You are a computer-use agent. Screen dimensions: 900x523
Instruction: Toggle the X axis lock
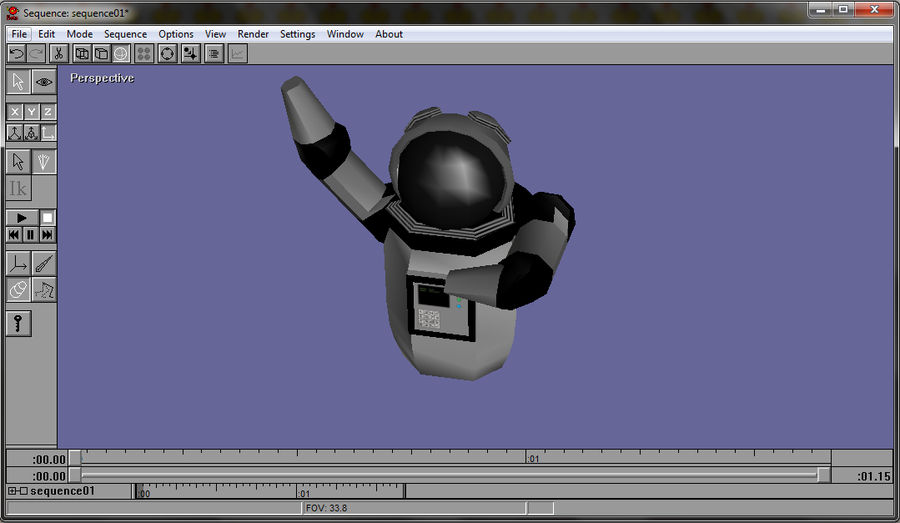point(15,112)
